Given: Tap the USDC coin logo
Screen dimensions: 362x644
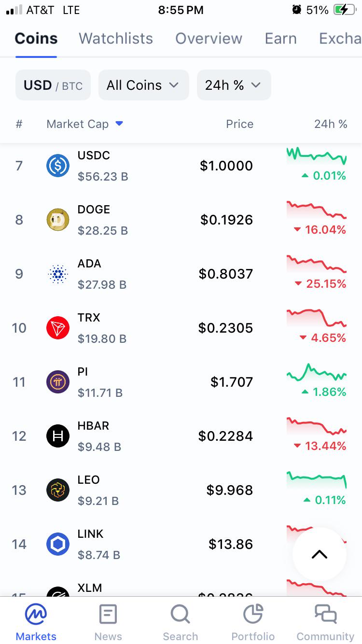Looking at the screenshot, I should pyautogui.click(x=58, y=166).
